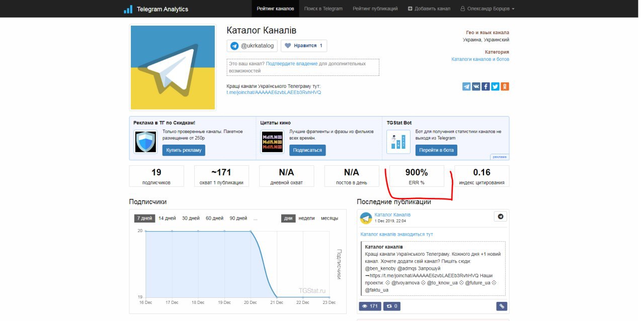Switch chart grouping to месяцы

330,218
